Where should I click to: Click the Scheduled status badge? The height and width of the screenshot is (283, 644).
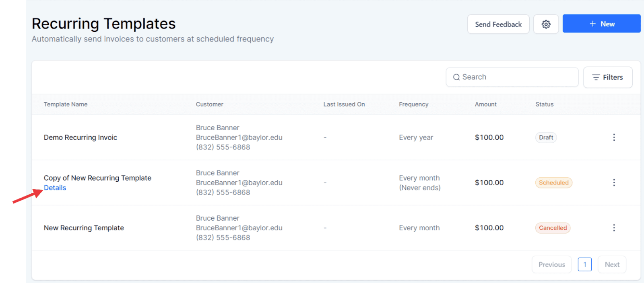(553, 183)
